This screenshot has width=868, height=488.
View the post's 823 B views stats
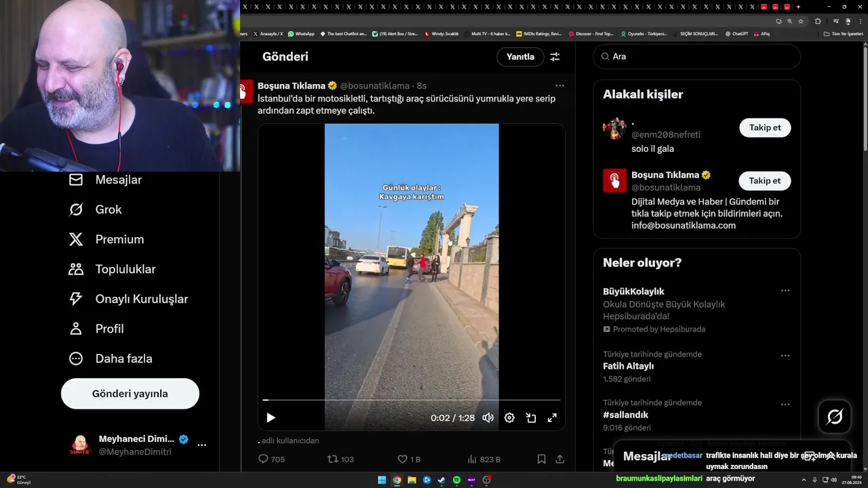[x=484, y=460]
